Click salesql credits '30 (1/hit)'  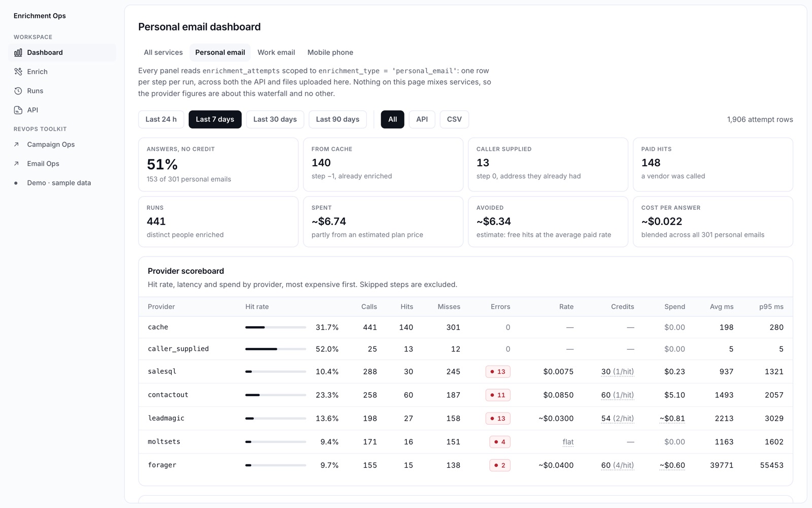click(x=617, y=372)
